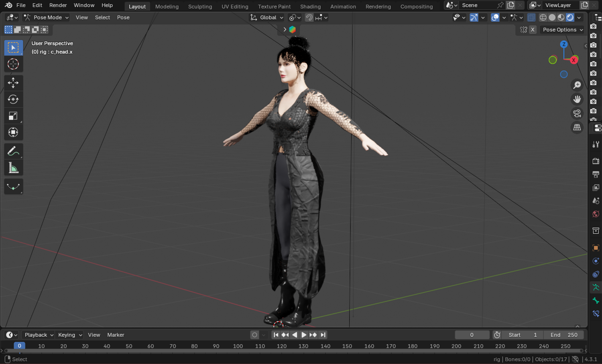
Task: Open the object type visibility eye dropdown
Action: pyautogui.click(x=459, y=18)
